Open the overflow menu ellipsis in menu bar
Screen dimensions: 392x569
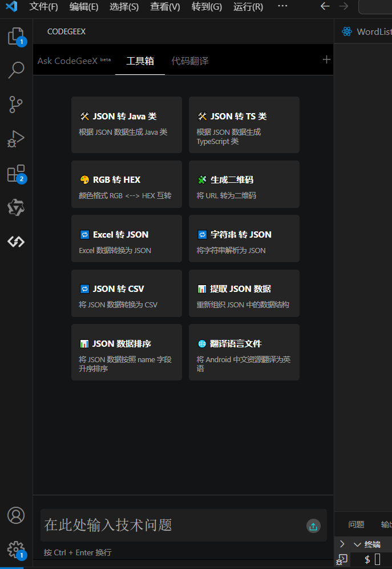[x=282, y=6]
